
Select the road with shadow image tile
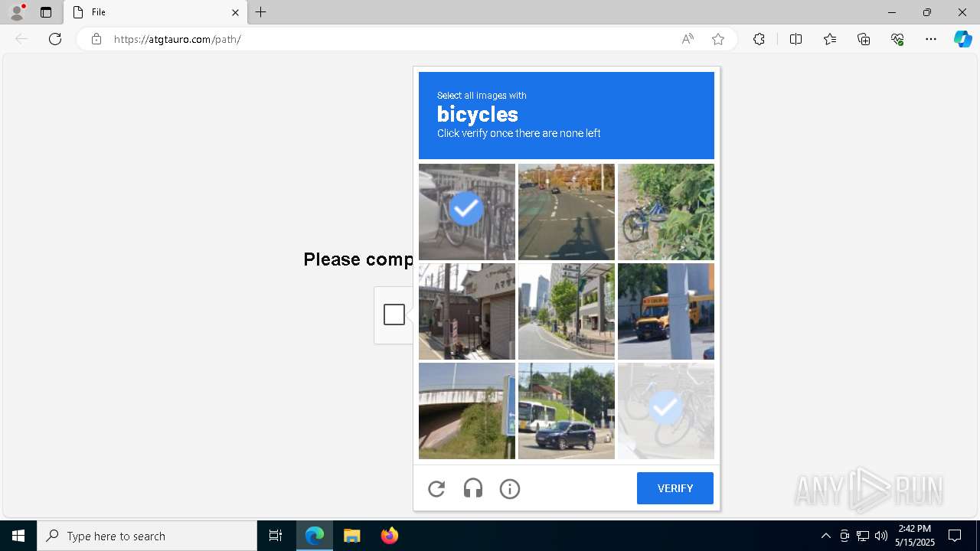point(567,212)
